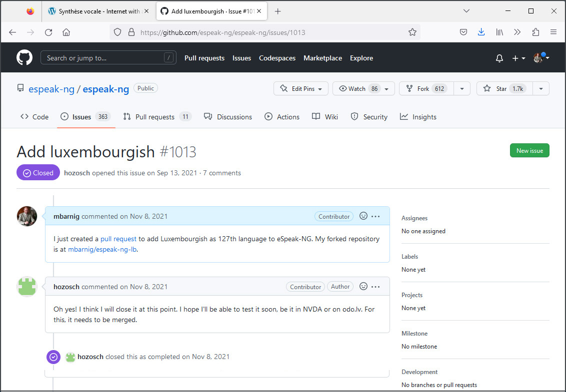Save page to Pocket icon

click(x=463, y=32)
